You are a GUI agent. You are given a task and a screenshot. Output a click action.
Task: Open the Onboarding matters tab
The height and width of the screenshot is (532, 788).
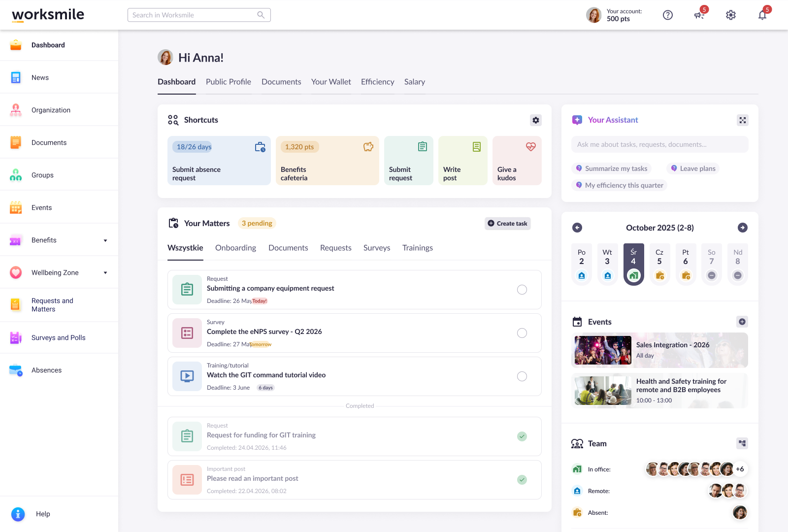(235, 248)
